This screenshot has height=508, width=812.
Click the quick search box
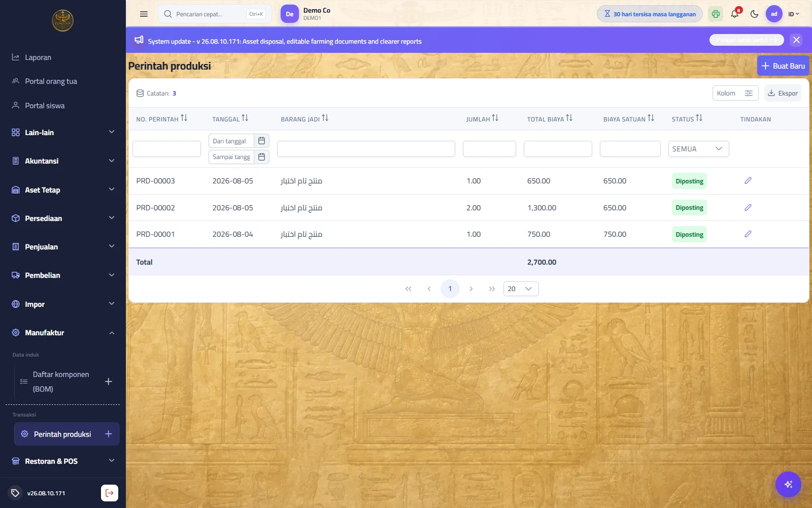(x=215, y=14)
